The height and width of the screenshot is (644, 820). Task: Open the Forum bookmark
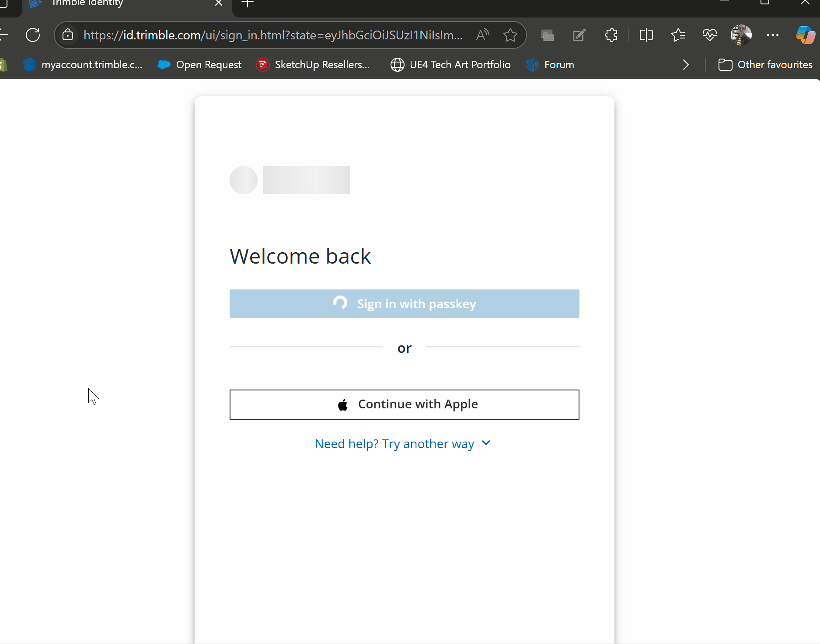tap(550, 64)
